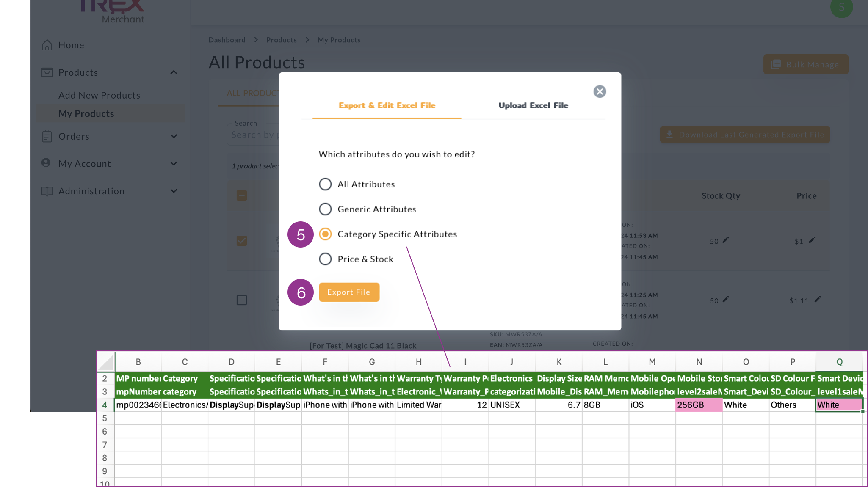Viewport: 868px width, 490px height.
Task: Edit price pencil next to $1
Action: pyautogui.click(x=812, y=240)
